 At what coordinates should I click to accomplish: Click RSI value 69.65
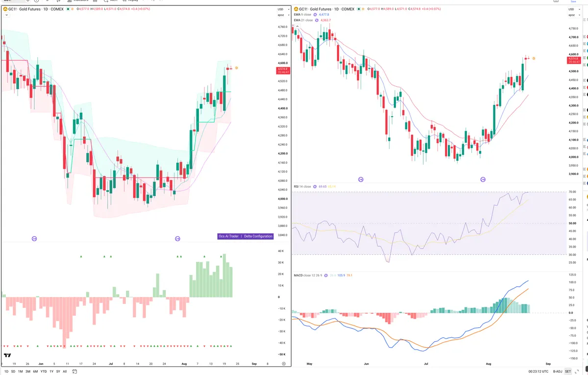point(323,187)
